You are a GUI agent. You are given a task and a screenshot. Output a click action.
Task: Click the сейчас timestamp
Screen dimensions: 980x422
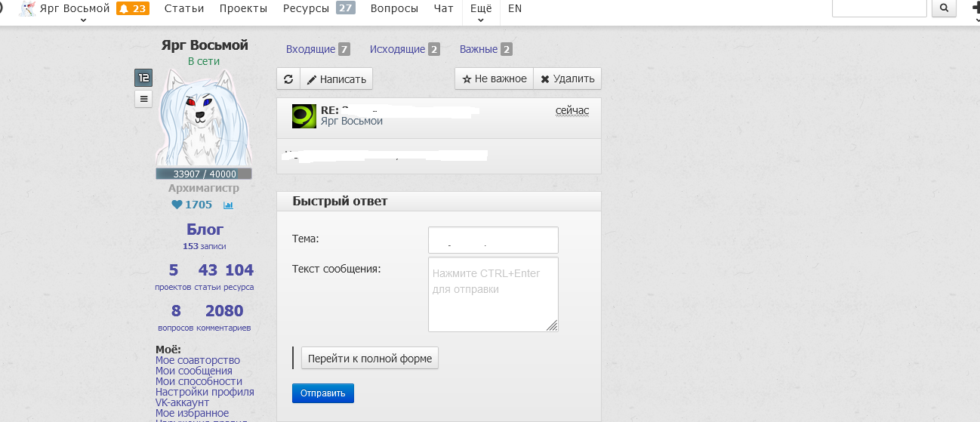tap(572, 110)
